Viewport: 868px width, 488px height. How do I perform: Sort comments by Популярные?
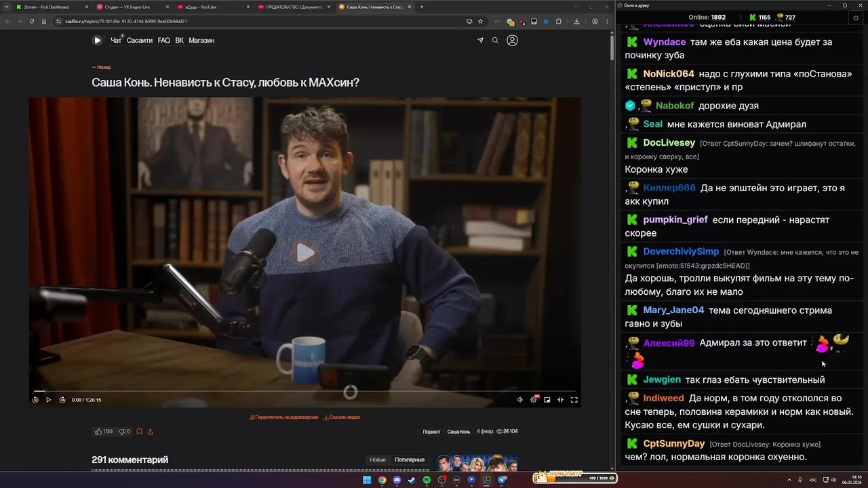pos(410,460)
